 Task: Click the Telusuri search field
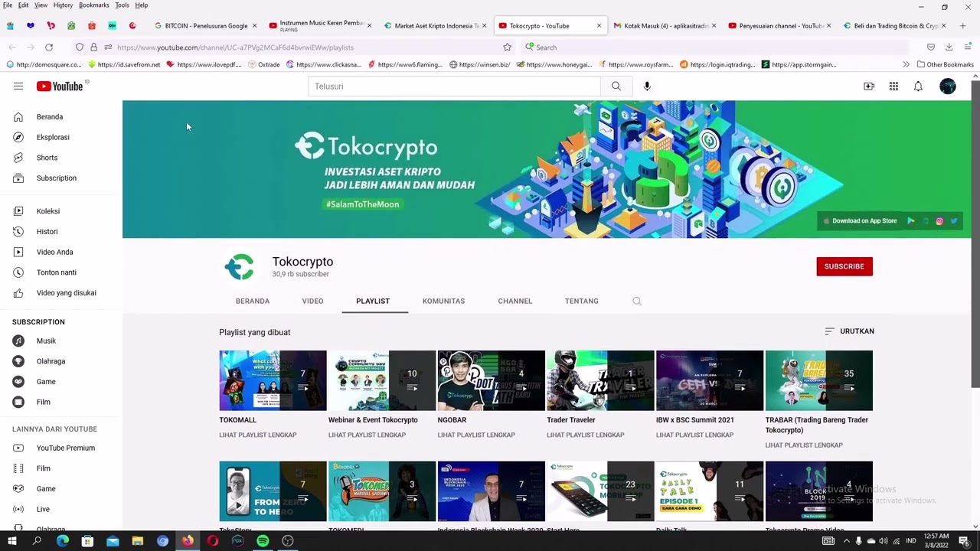coord(455,86)
